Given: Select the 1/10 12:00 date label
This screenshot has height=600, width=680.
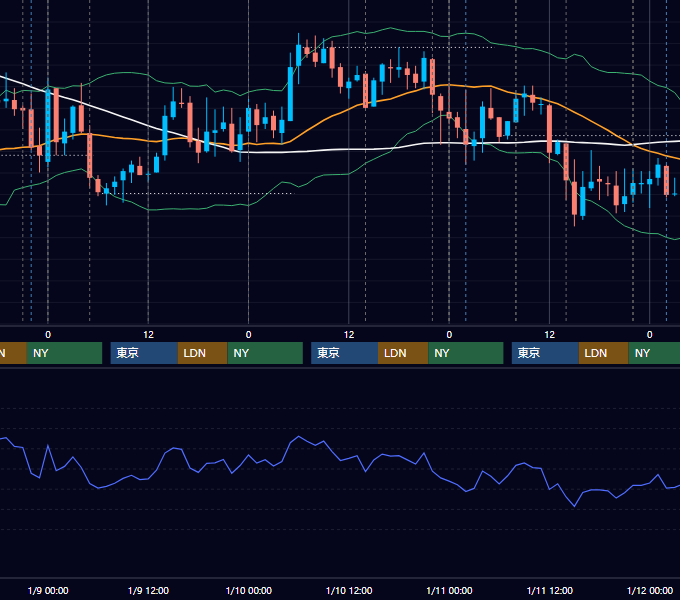Looking at the screenshot, I should 349,590.
